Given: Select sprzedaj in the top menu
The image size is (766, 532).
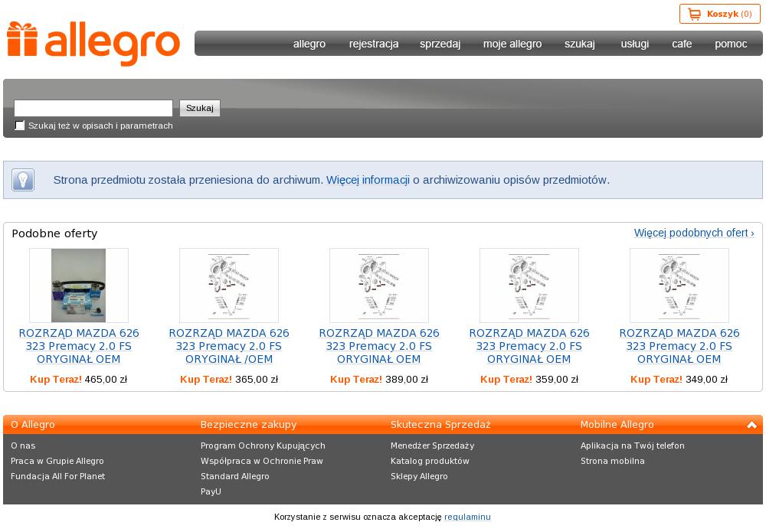Looking at the screenshot, I should (x=440, y=44).
